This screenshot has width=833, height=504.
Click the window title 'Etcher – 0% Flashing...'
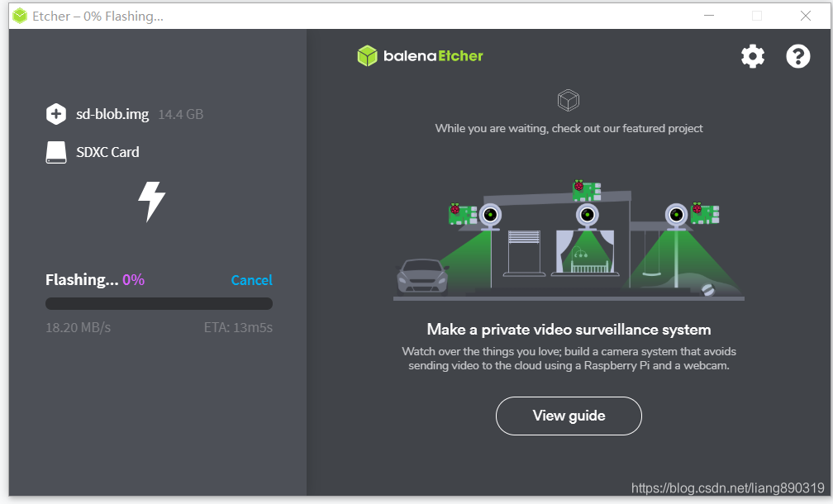[x=98, y=17]
